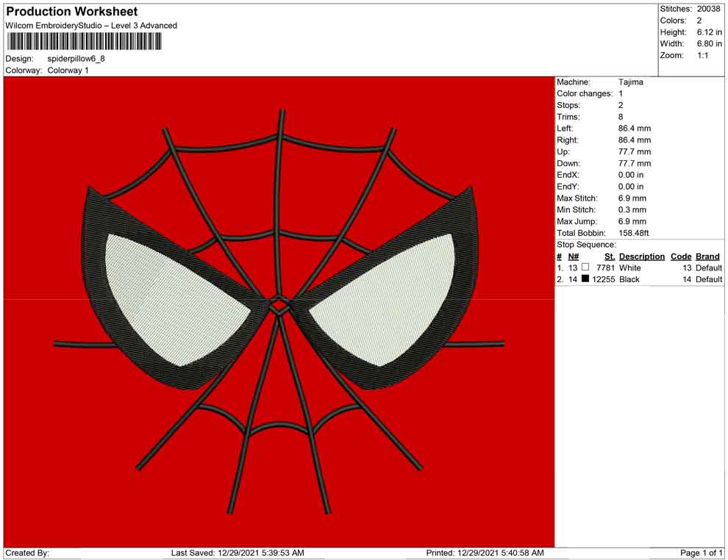Click the N# column header
Screen dimensions: 728x560
point(574,256)
